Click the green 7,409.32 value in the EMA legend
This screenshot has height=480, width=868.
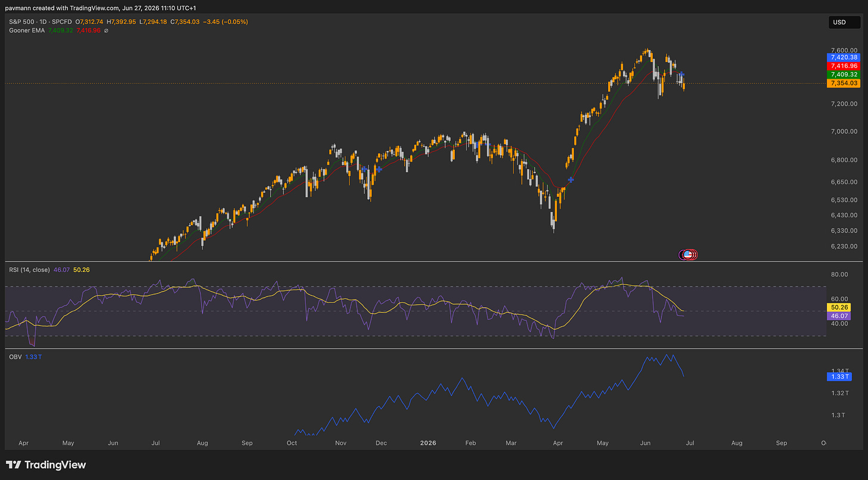[x=62, y=30]
